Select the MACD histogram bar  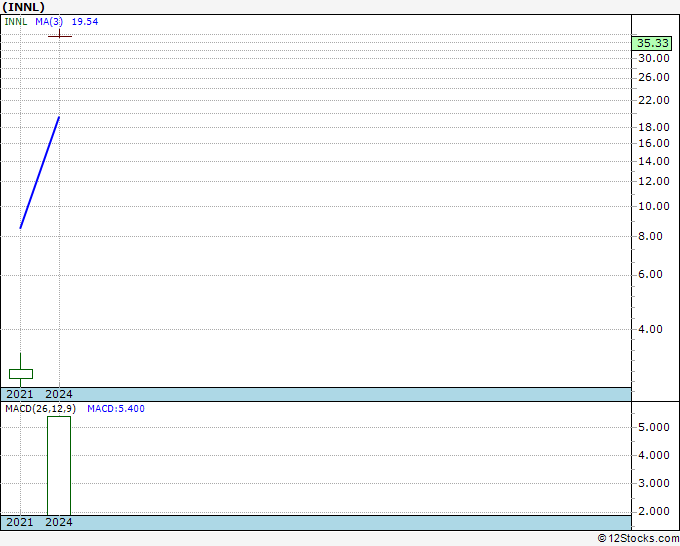(59, 465)
